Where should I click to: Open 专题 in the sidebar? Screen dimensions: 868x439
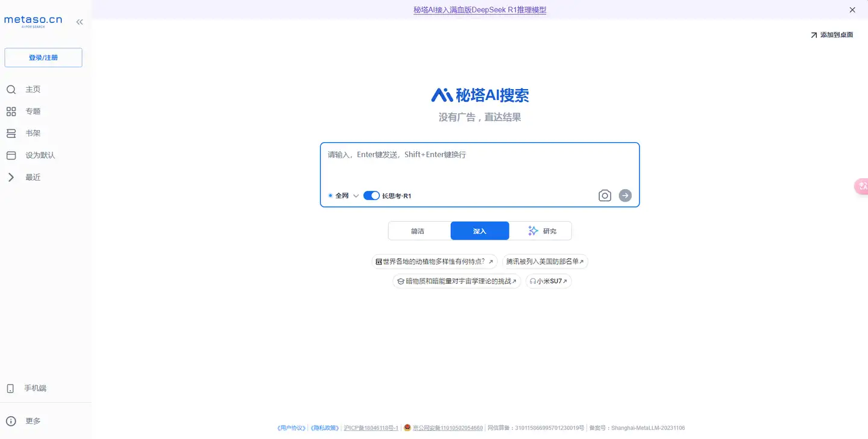[33, 111]
